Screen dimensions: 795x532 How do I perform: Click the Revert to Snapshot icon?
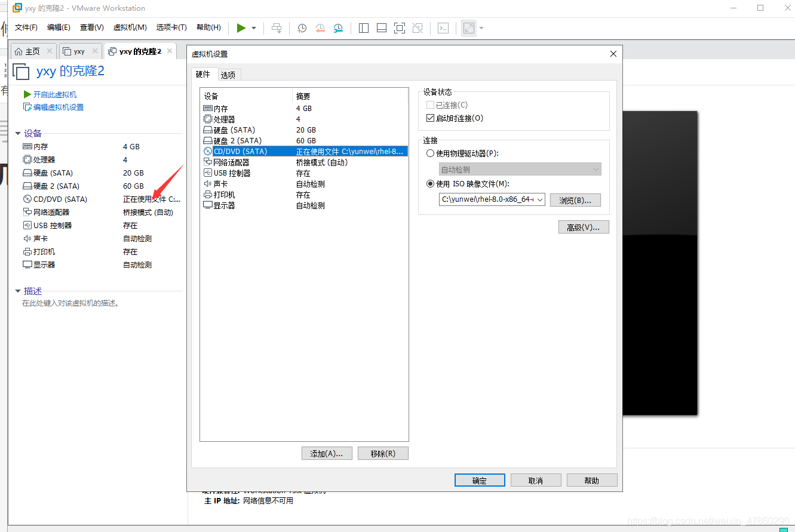(x=320, y=28)
